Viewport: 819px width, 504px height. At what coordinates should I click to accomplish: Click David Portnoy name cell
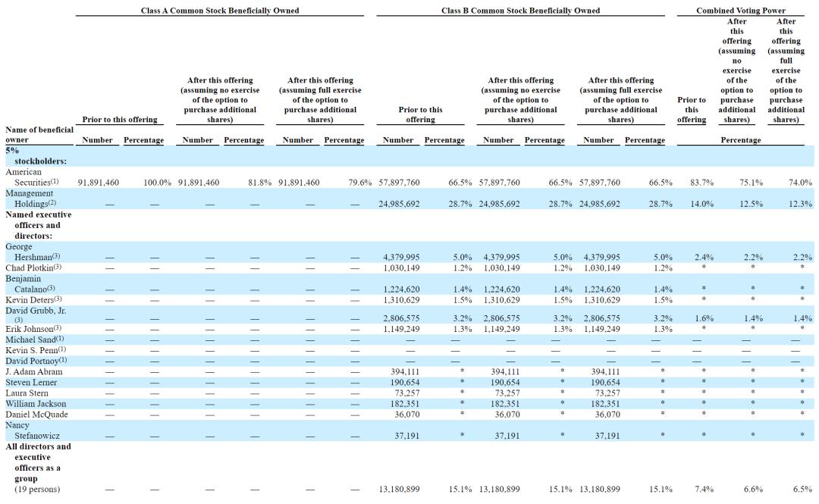click(36, 360)
